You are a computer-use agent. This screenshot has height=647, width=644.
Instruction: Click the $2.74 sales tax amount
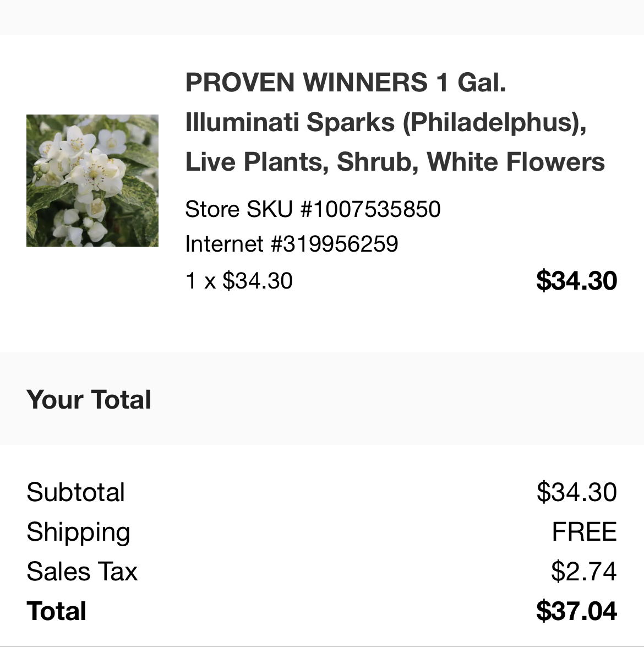tap(583, 572)
